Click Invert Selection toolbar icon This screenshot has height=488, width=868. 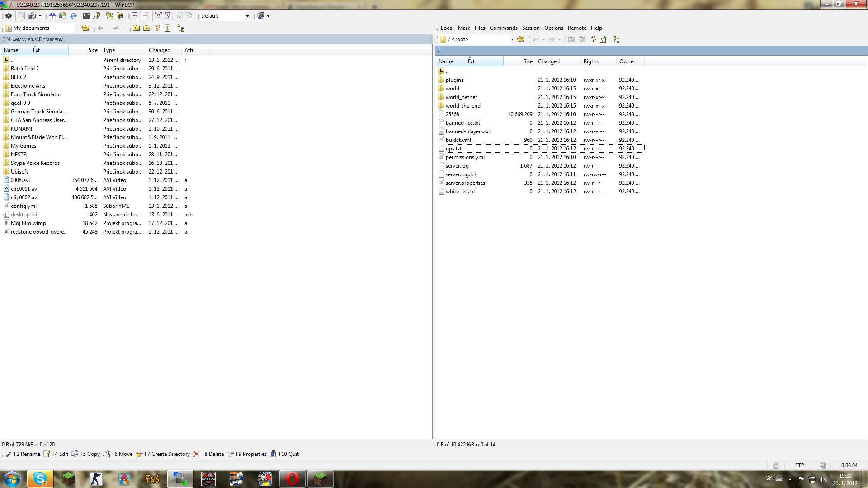pos(169,16)
